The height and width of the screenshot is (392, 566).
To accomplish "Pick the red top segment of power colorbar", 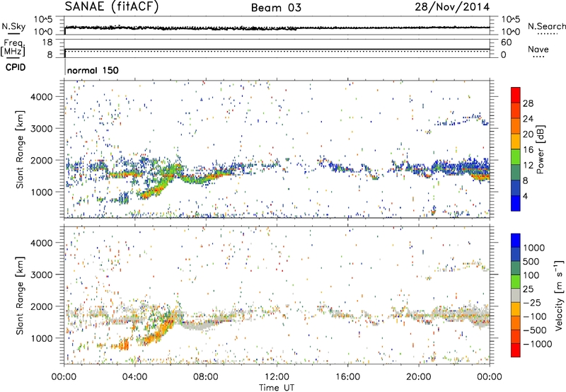I will (x=516, y=95).
